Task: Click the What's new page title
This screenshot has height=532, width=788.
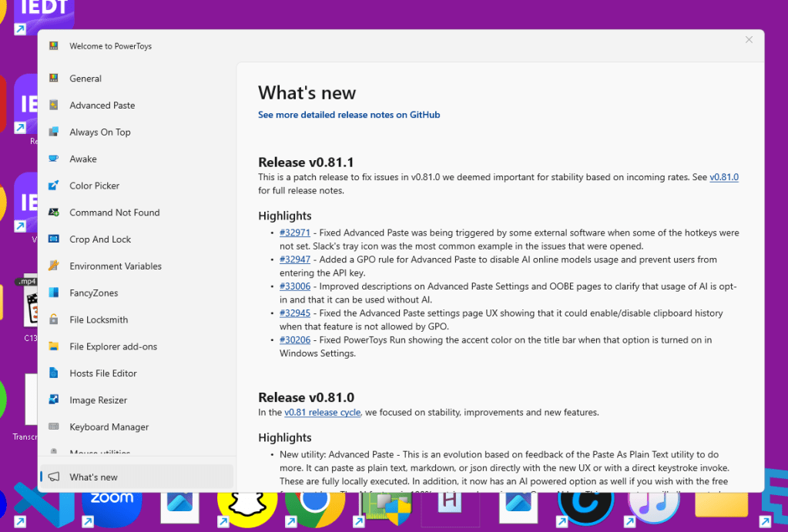Action: point(307,93)
